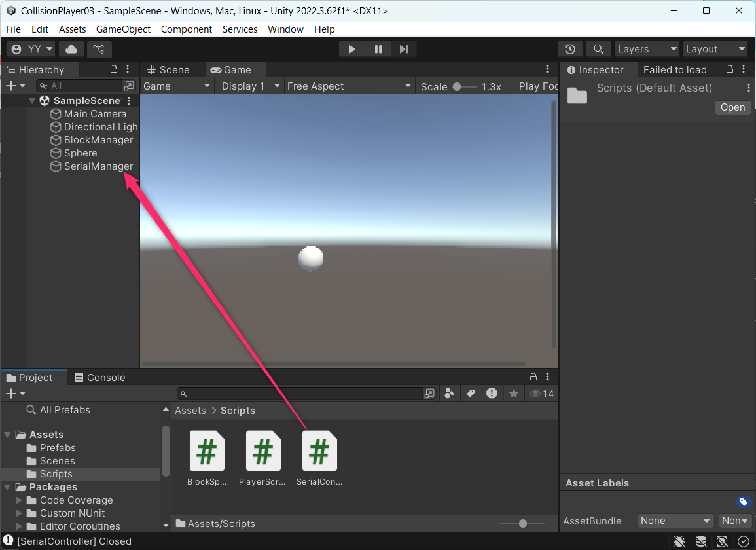
Task: Open the Component menu
Action: [x=186, y=29]
